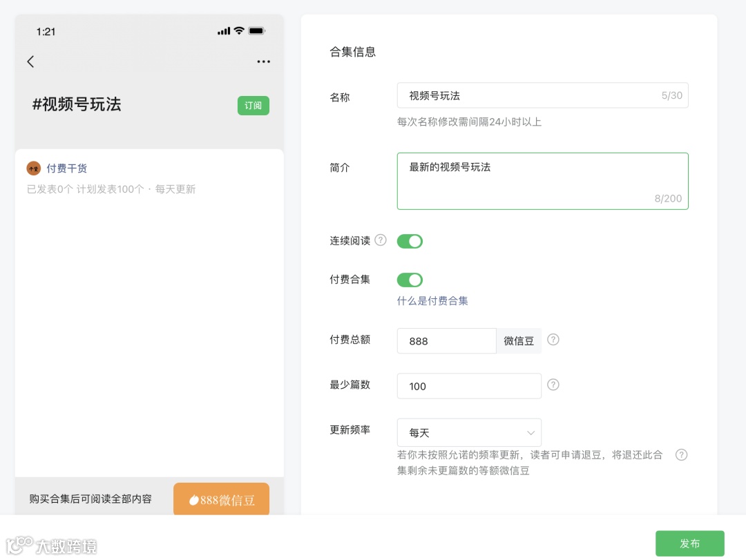Viewport: 746px width, 560px height.
Task: Open the three-dot more menu
Action: pyautogui.click(x=263, y=61)
